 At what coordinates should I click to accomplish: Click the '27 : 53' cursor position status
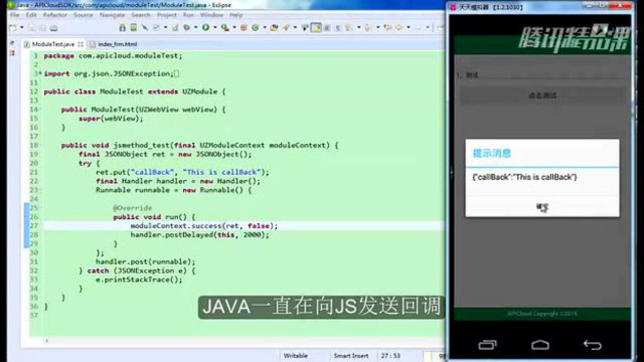click(x=391, y=355)
